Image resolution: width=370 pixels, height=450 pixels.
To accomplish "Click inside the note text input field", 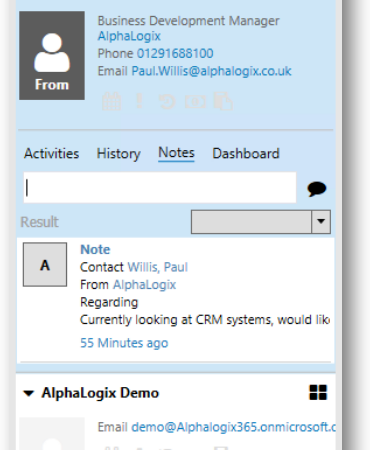I will point(160,187).
